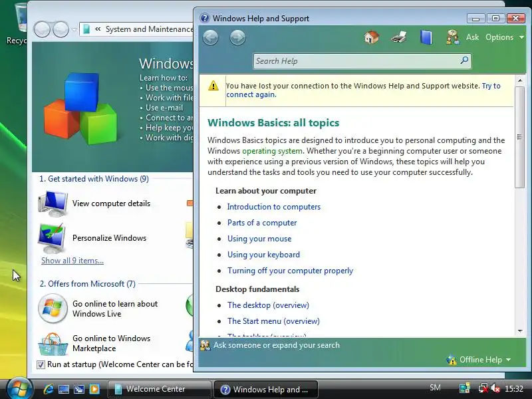Image resolution: width=532 pixels, height=399 pixels.
Task: Toggle Run at startup checkbox
Action: 41,364
